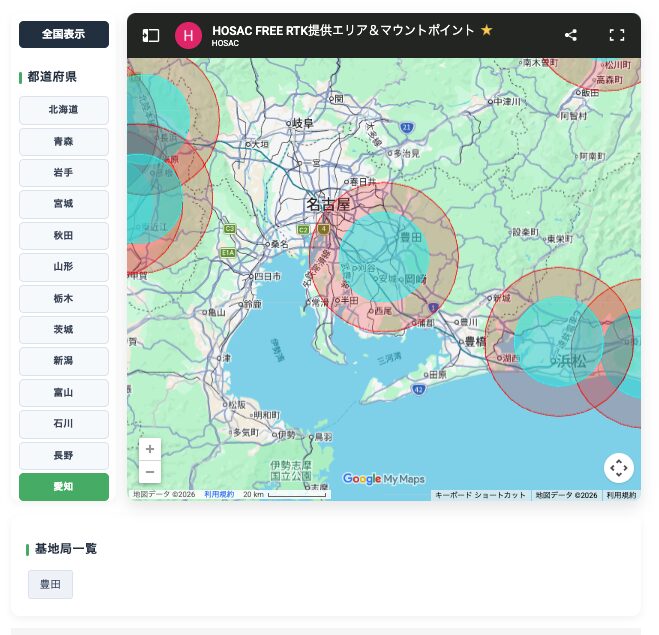Click the Google My Maps logo
The image size is (659, 635).
click(x=383, y=479)
